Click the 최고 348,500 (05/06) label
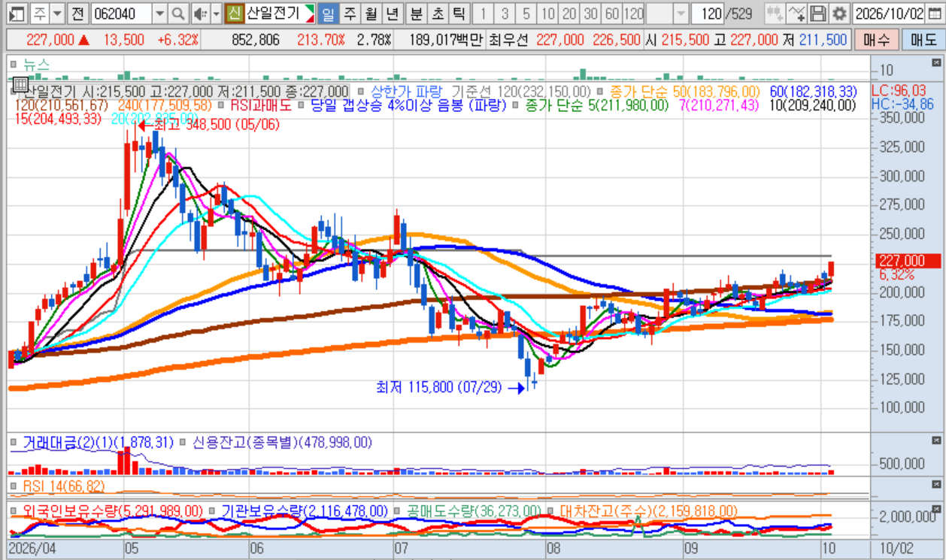Image resolution: width=946 pixels, height=560 pixels. point(217,126)
